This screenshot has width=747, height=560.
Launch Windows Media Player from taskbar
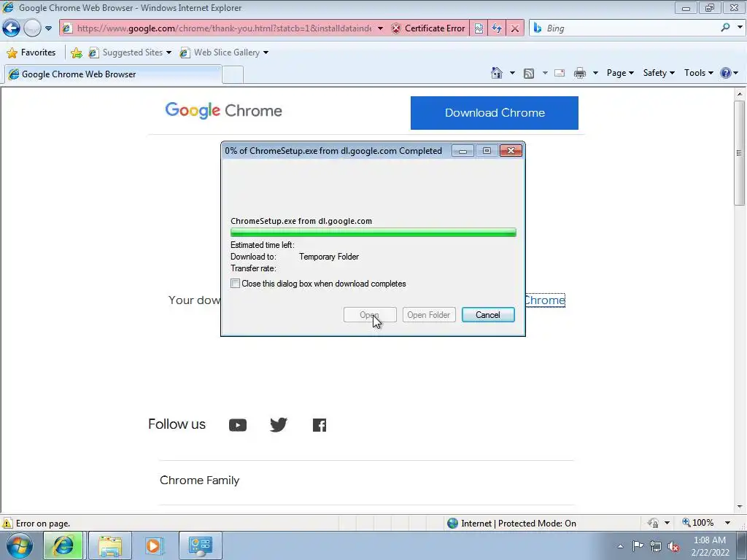coord(153,545)
